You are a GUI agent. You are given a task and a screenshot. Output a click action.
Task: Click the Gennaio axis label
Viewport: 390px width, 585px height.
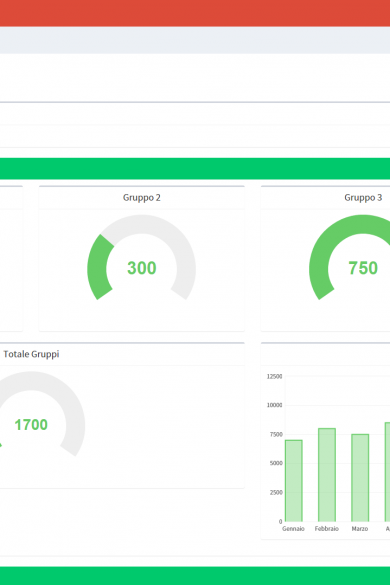point(293,529)
